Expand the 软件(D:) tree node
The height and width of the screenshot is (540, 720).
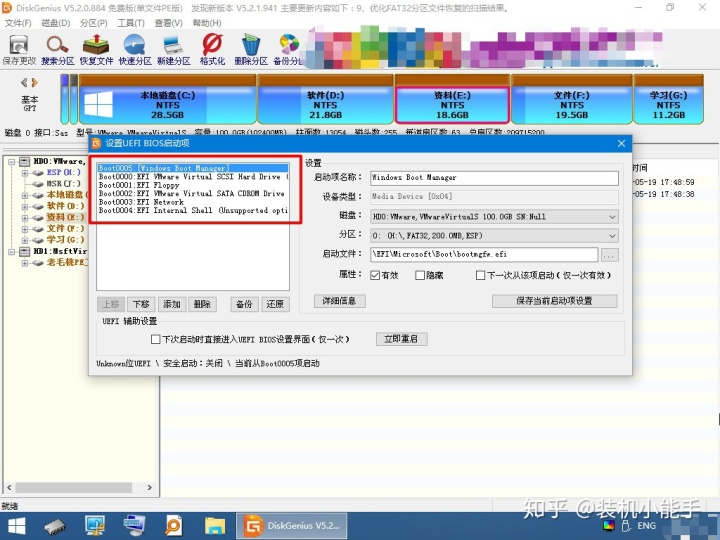tap(25, 206)
